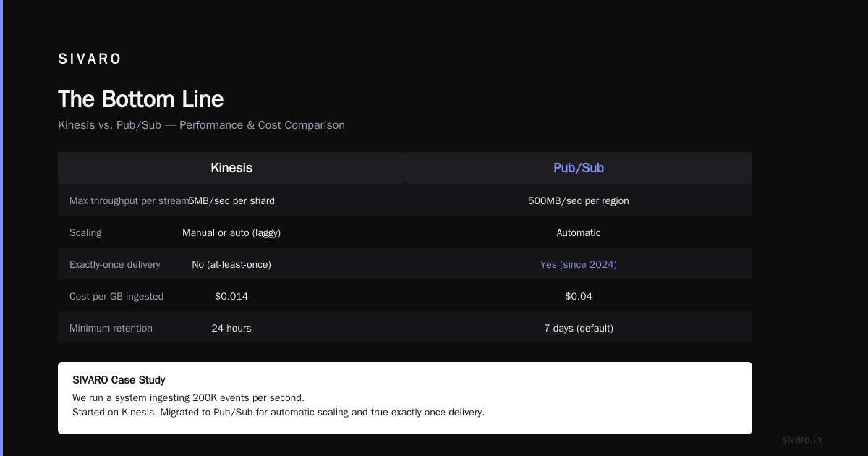The image size is (868, 456).
Task: Click the $0.014 Kinesis cost value
Action: [x=231, y=296]
